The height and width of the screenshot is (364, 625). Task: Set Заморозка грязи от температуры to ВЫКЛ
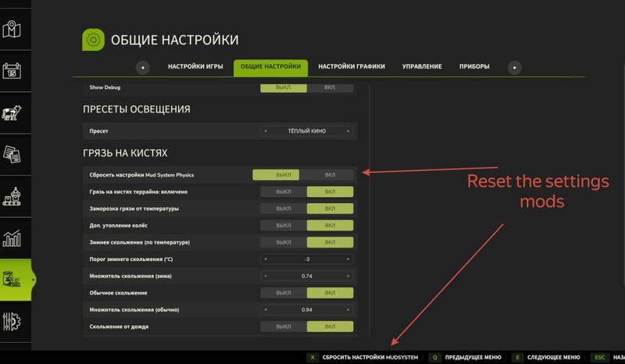pyautogui.click(x=283, y=209)
